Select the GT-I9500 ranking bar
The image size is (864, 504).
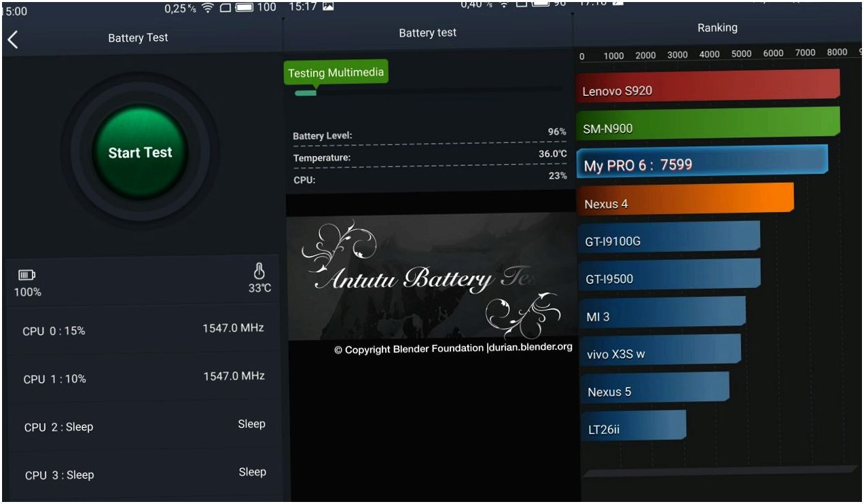(669, 276)
